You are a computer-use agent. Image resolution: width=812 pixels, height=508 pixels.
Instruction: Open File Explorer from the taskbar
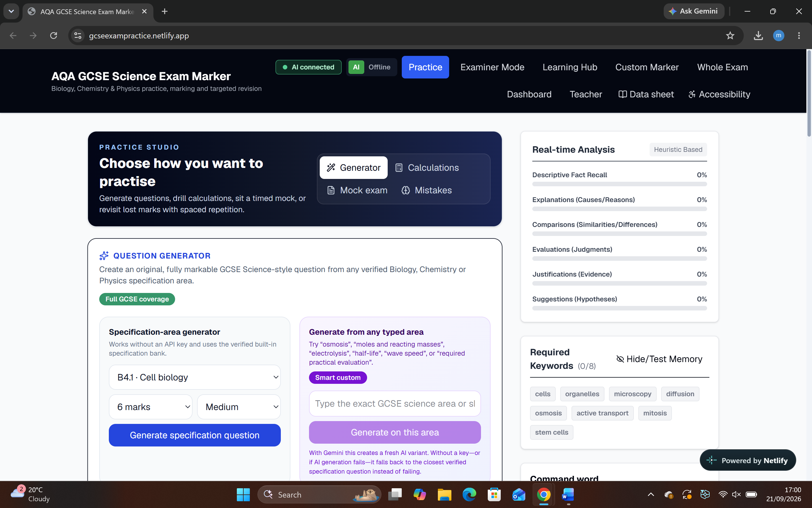444,494
